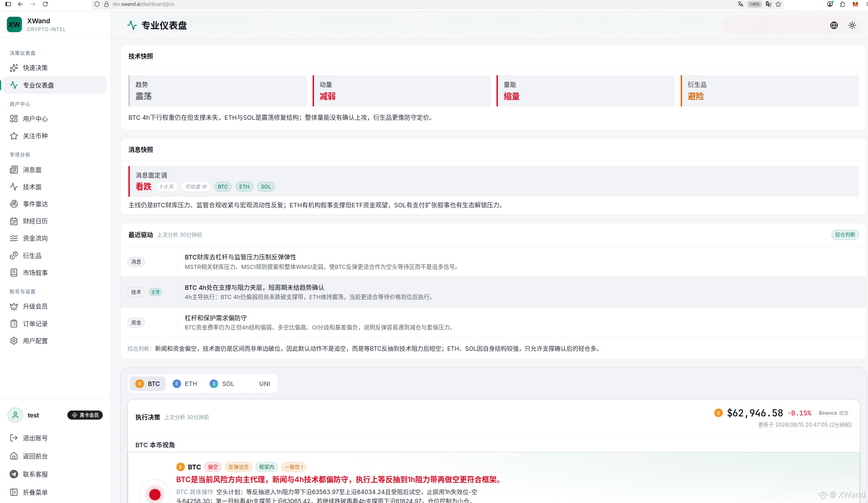Open 快速决策 in sidebar
The width and height of the screenshot is (868, 503).
tap(55, 68)
